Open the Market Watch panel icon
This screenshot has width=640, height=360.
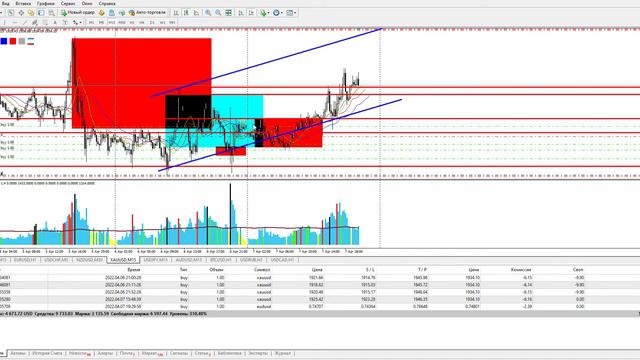[11, 13]
